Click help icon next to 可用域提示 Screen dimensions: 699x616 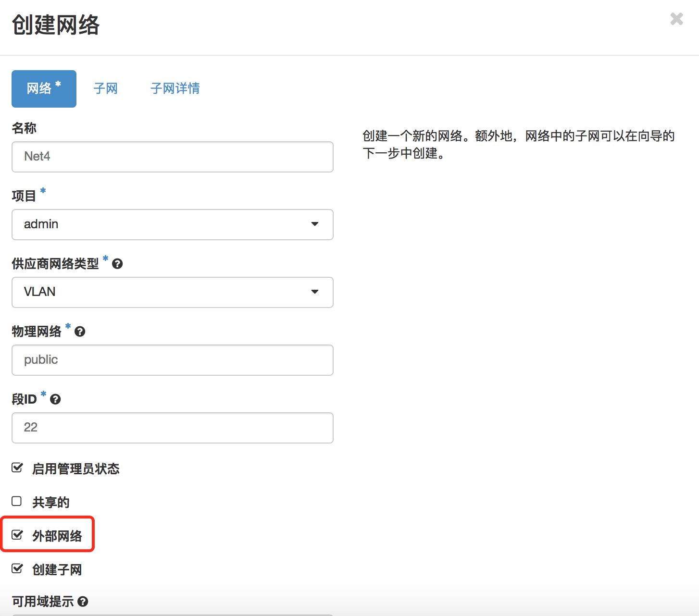tap(83, 602)
